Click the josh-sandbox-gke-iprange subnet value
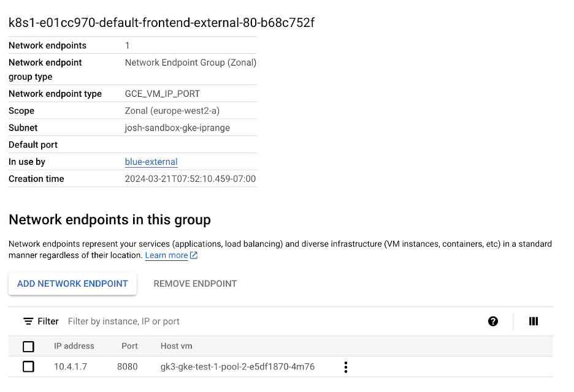This screenshot has width=574, height=392. (177, 127)
